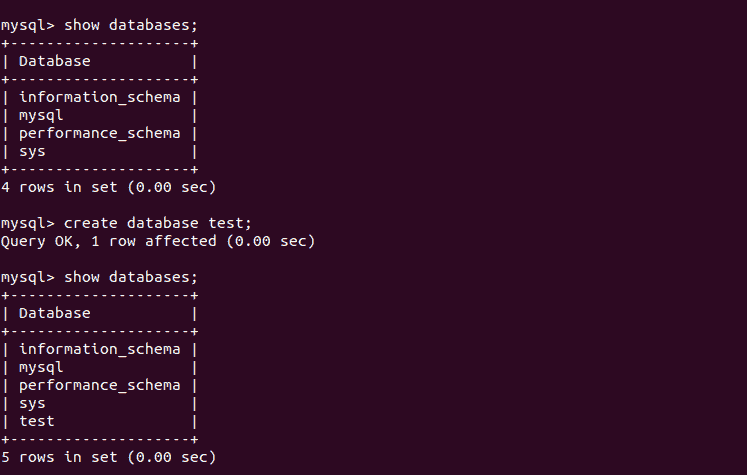Select information_schema in the four-row result table

coord(100,97)
